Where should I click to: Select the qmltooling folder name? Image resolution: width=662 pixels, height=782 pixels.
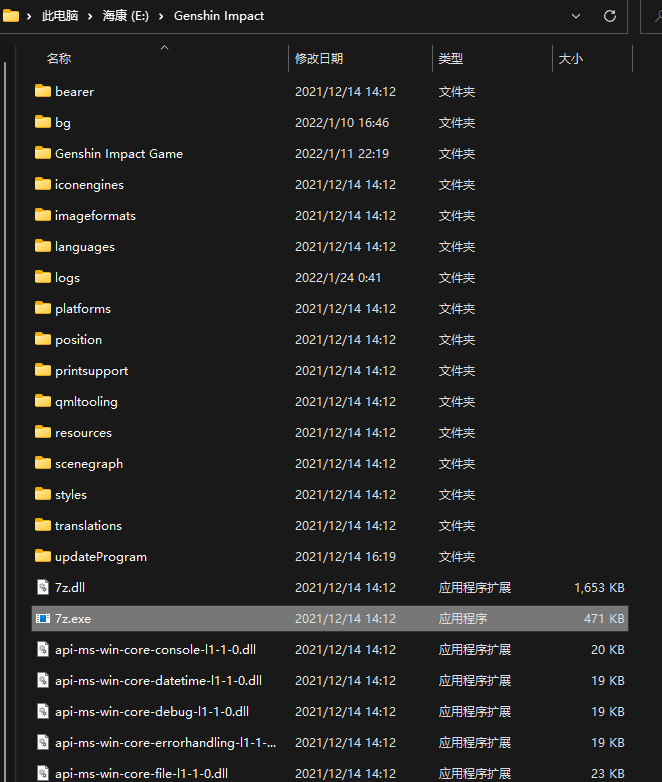point(86,402)
